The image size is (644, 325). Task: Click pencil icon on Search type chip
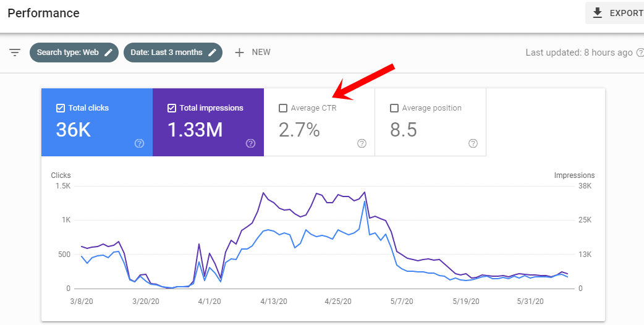click(x=109, y=53)
